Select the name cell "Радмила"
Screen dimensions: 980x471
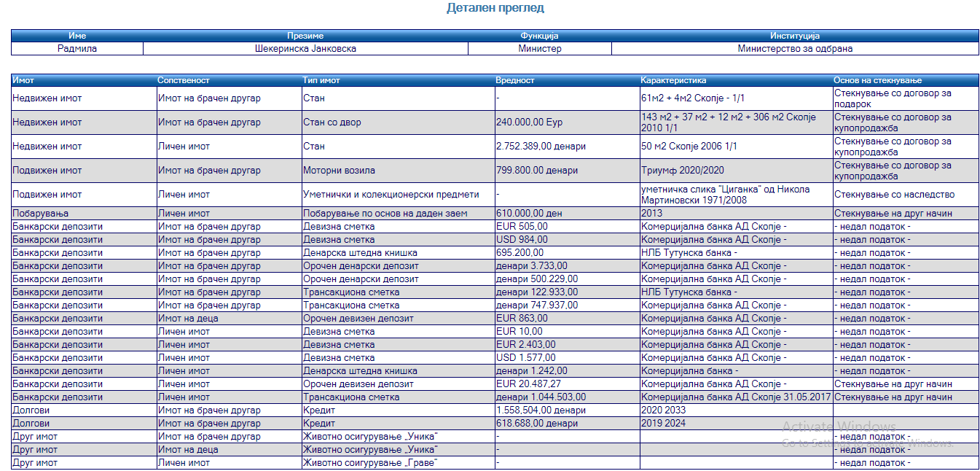tap(77, 49)
